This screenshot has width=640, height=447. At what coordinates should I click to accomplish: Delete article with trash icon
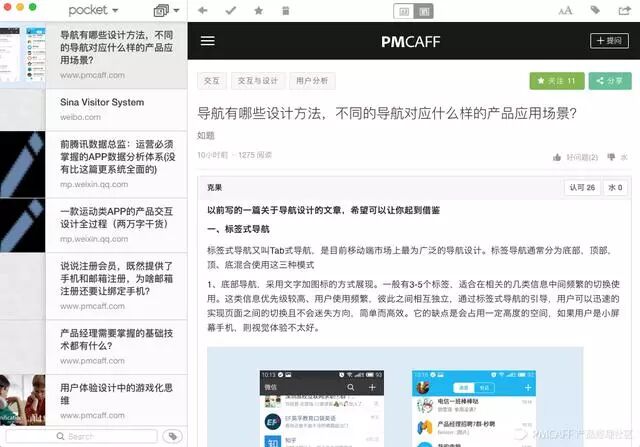286,11
